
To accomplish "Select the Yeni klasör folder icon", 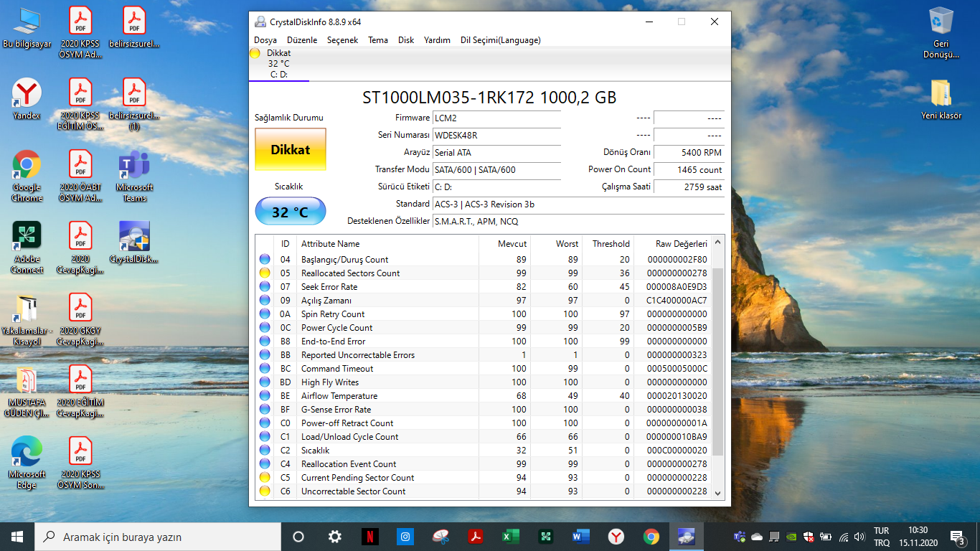I will coord(941,99).
